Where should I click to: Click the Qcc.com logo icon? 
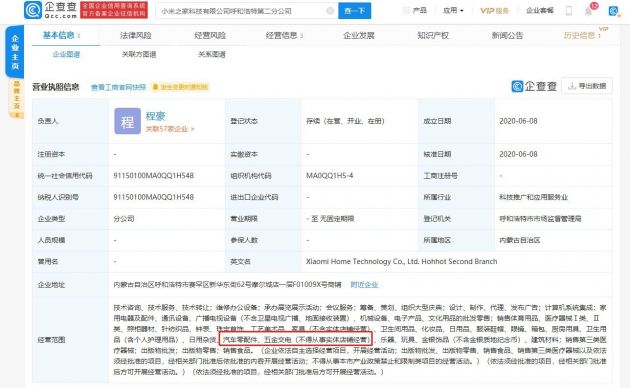pos(33,10)
